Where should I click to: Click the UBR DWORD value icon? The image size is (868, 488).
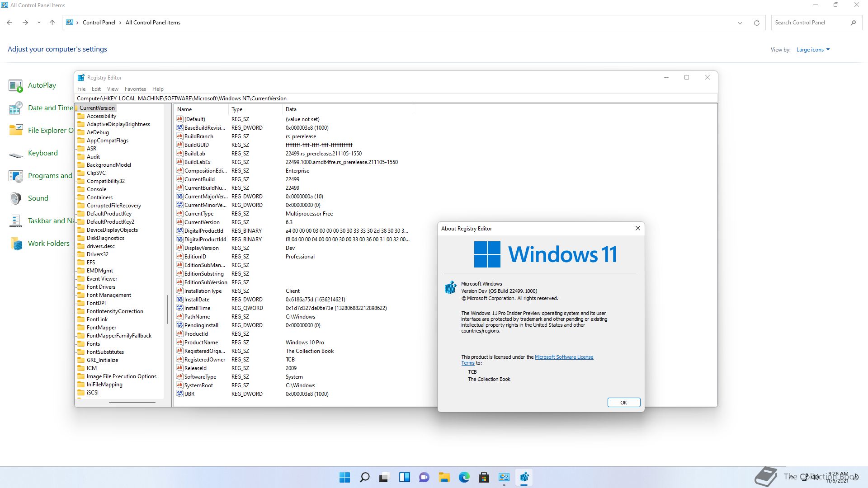180,394
